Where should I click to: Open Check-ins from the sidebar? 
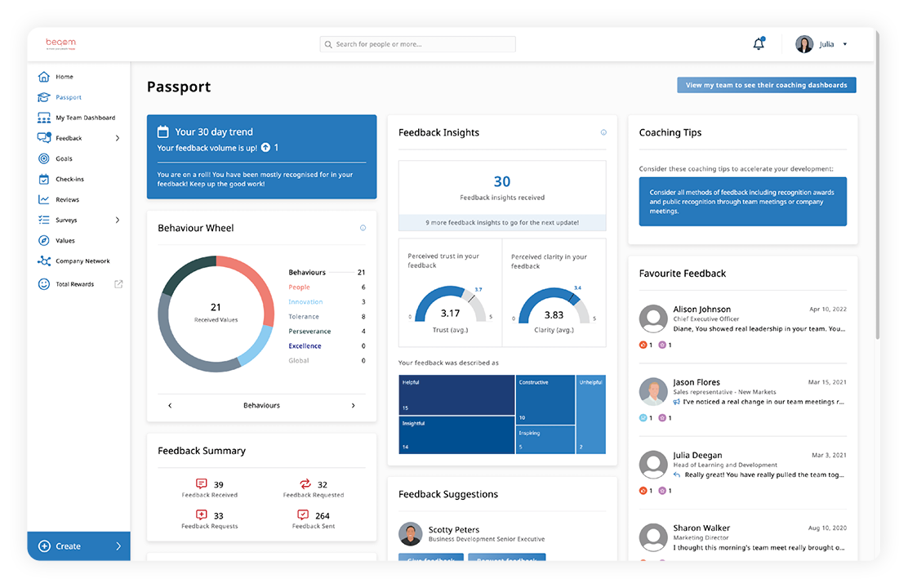[x=69, y=179]
